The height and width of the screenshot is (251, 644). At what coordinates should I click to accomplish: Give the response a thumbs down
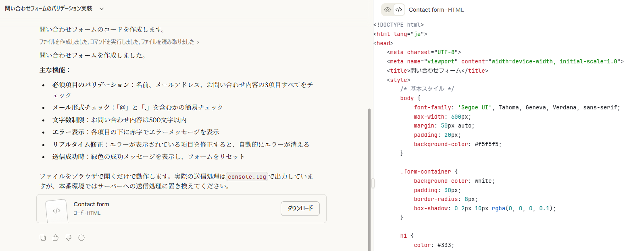(69, 238)
